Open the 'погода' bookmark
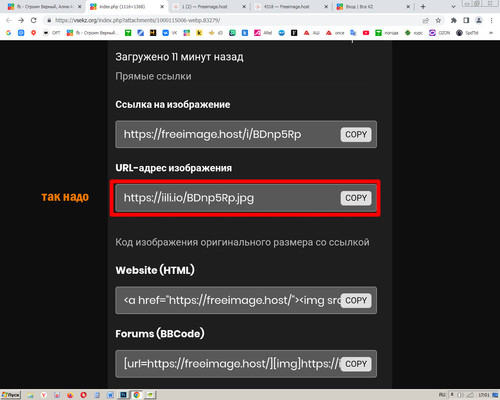The width and height of the screenshot is (500, 400). point(387,33)
